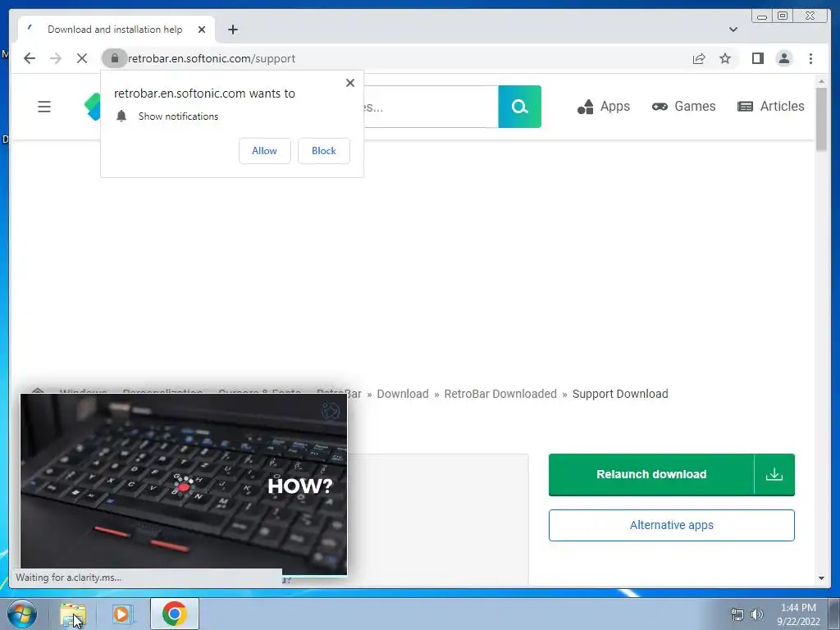Open Alternative apps

(672, 525)
